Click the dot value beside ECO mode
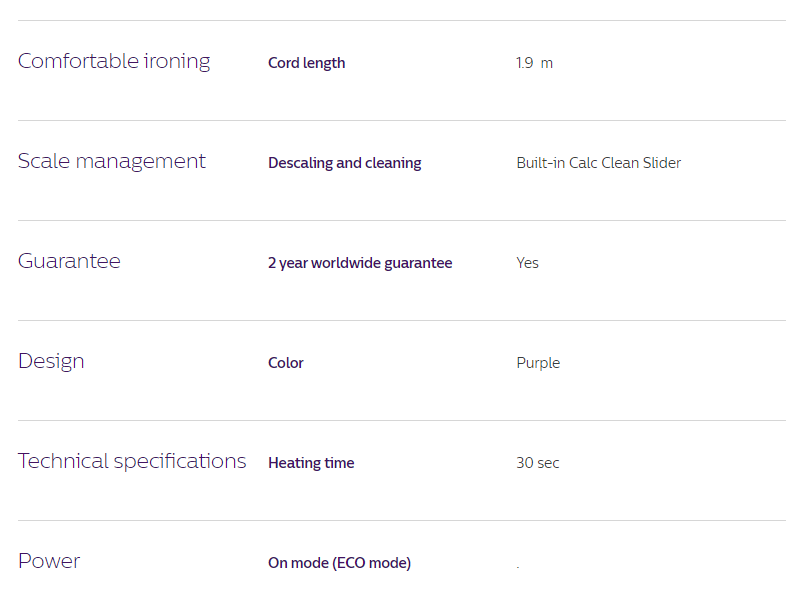This screenshot has height=599, width=786. click(x=518, y=567)
